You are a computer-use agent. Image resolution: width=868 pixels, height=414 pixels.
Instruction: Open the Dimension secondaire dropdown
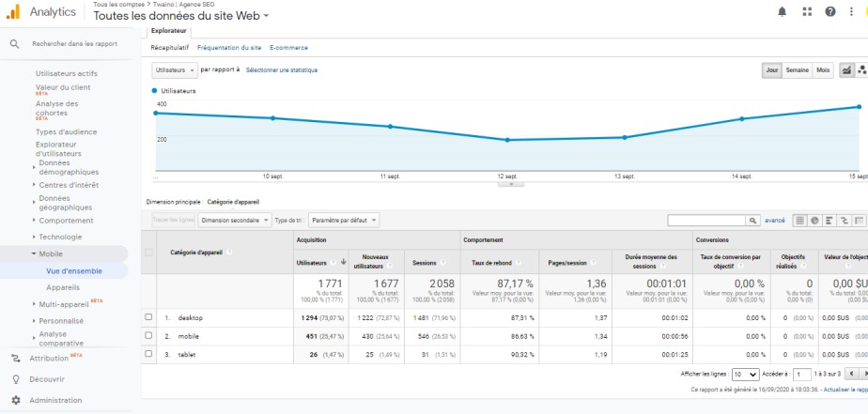click(x=235, y=221)
